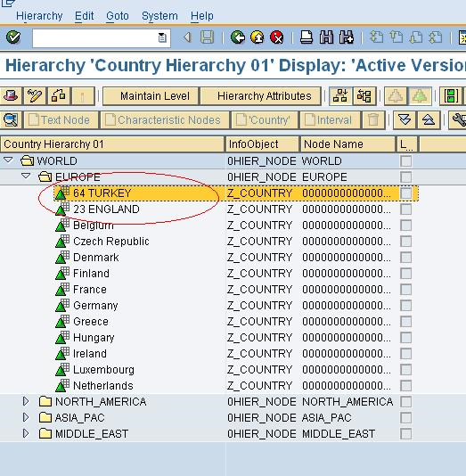
Task: Click the Previous Page icon
Action: (x=397, y=37)
